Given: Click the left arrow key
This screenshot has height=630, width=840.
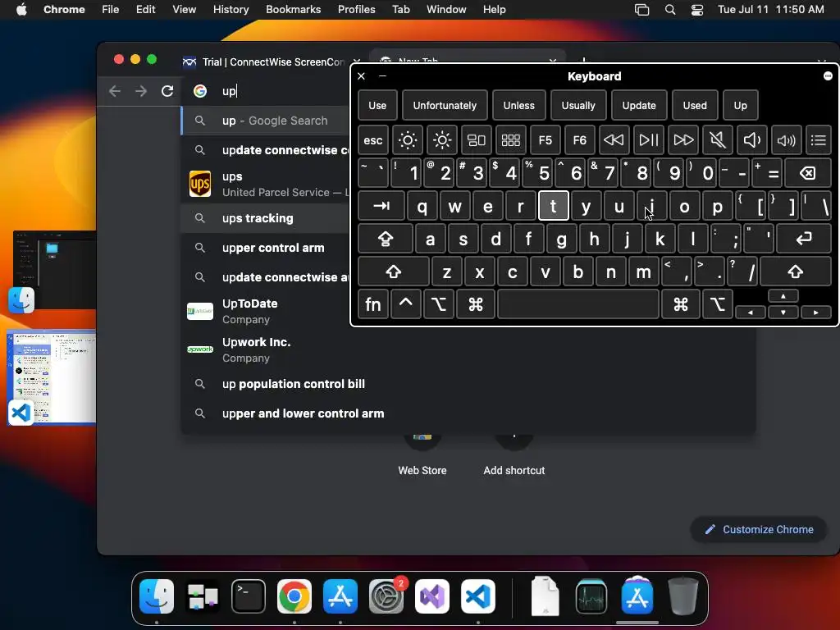Looking at the screenshot, I should 750,313.
